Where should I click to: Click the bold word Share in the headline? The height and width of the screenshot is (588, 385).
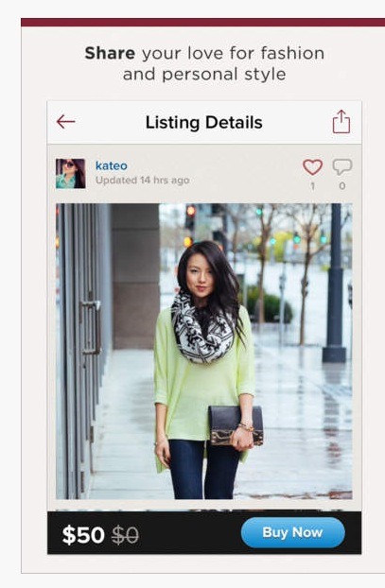point(110,53)
